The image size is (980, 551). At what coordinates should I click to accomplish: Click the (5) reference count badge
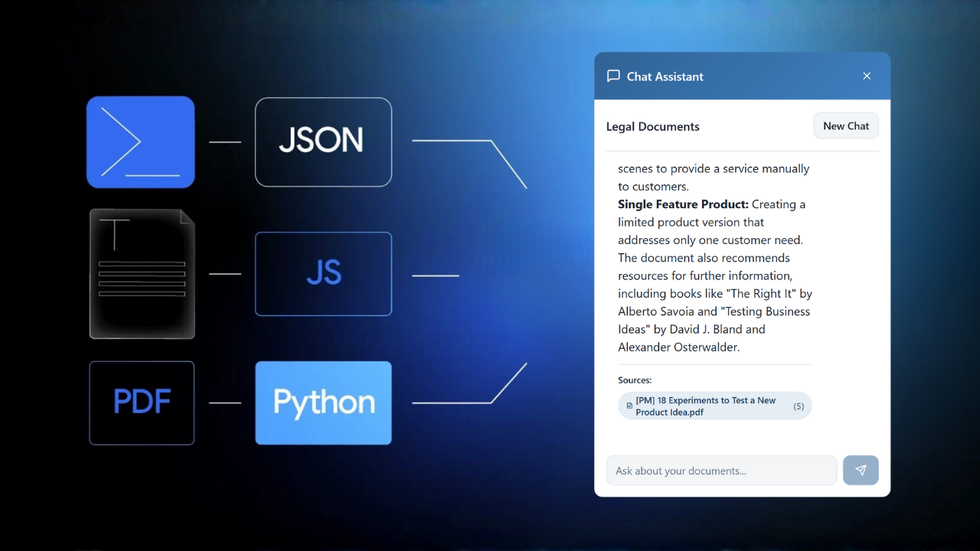click(x=799, y=406)
